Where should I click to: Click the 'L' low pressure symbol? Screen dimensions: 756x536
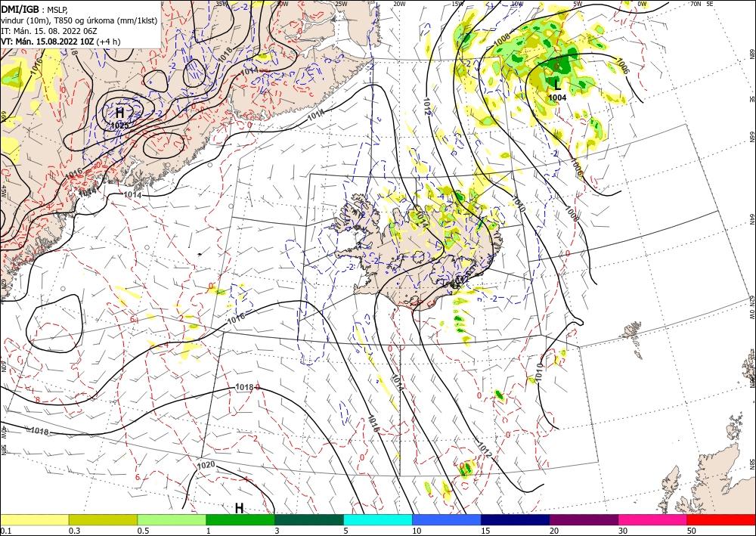click(x=558, y=85)
